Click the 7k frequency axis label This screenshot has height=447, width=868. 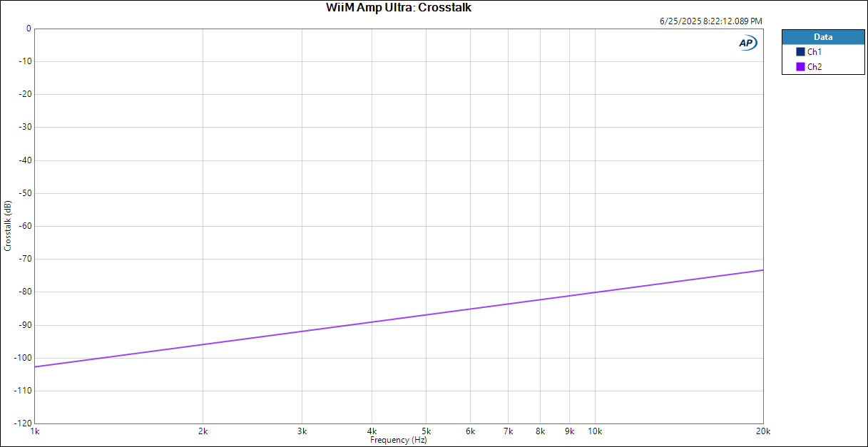tap(508, 431)
